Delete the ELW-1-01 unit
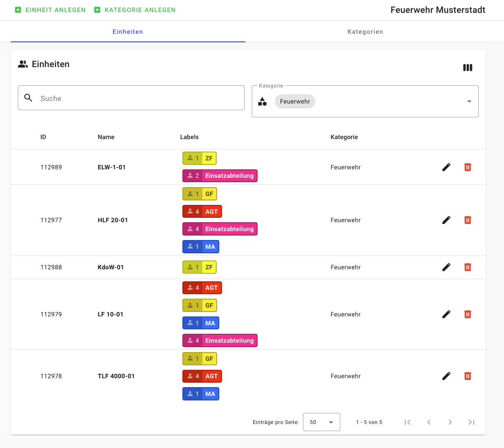The height and width of the screenshot is (448, 504). pyautogui.click(x=468, y=167)
